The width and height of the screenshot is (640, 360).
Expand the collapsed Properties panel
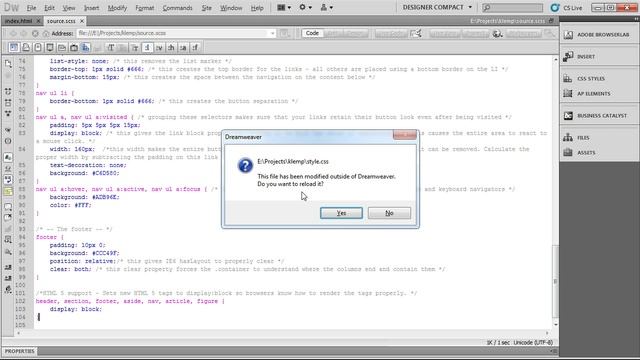[20, 351]
